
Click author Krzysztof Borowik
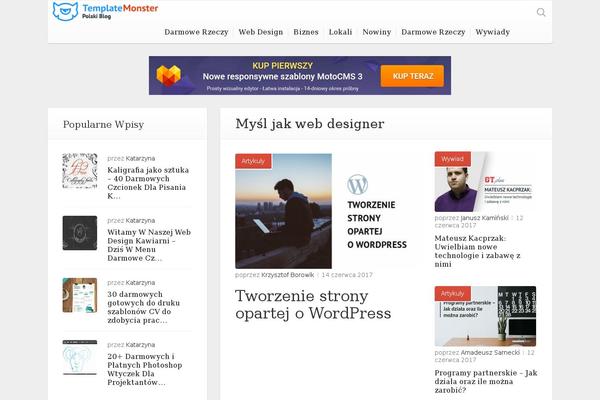pyautogui.click(x=287, y=275)
